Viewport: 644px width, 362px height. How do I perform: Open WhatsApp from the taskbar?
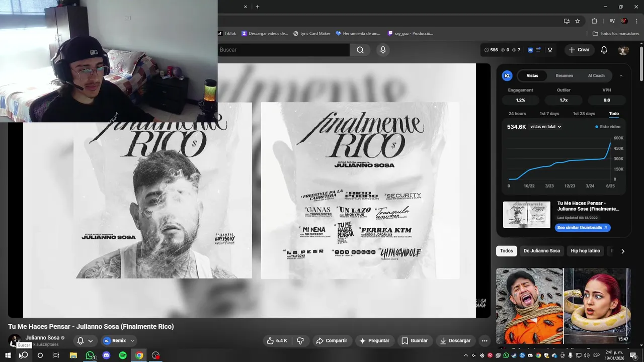click(x=90, y=355)
